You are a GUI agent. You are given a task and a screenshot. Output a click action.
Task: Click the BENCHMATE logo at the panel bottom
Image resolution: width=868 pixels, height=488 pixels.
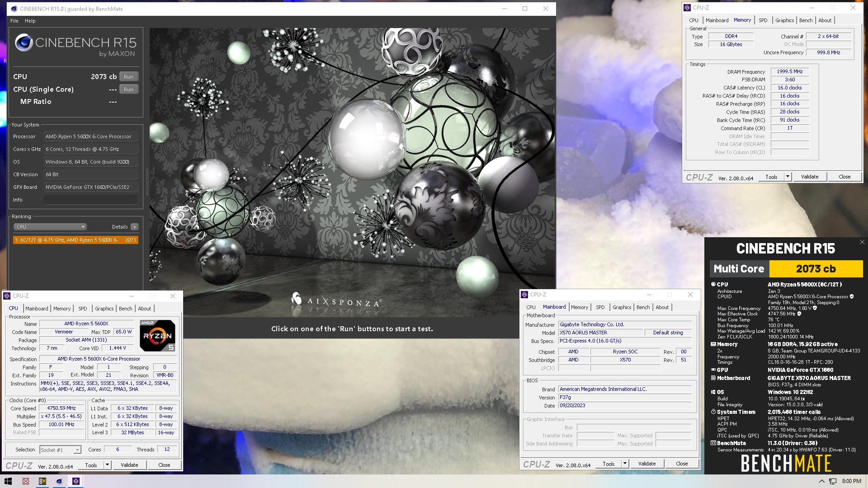click(x=786, y=463)
